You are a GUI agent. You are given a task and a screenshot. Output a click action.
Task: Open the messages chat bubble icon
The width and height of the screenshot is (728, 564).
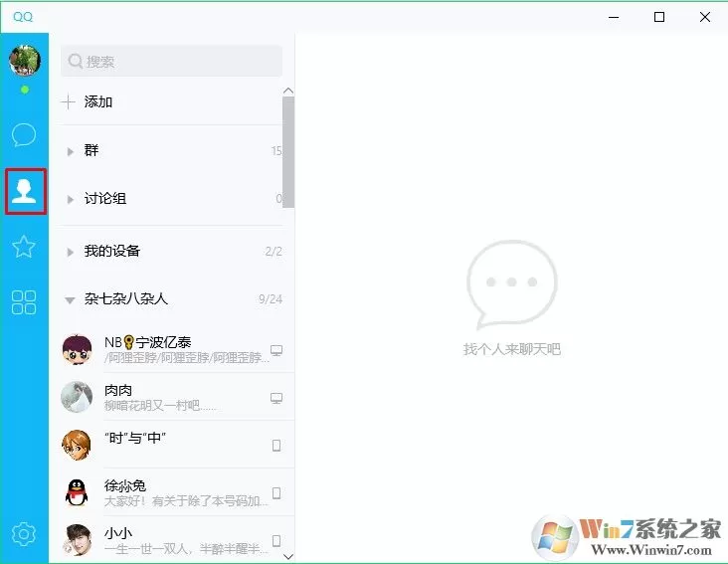(x=24, y=134)
